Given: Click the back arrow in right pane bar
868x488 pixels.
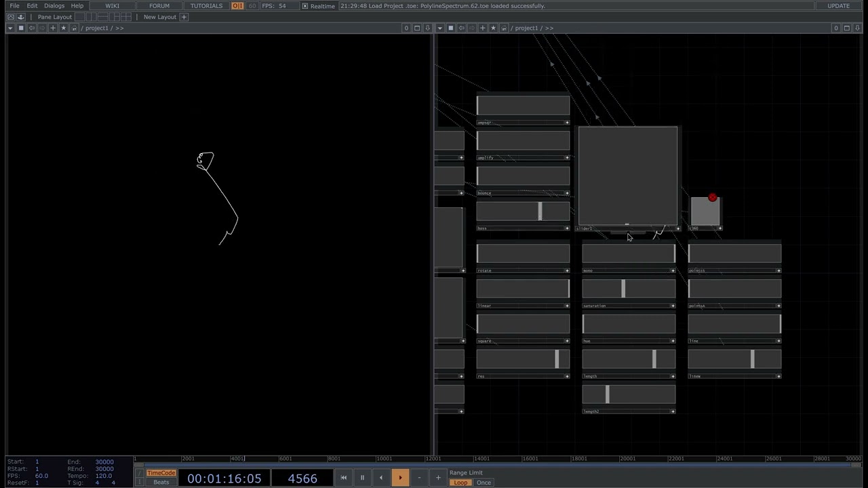Looking at the screenshot, I should pyautogui.click(x=461, y=28).
